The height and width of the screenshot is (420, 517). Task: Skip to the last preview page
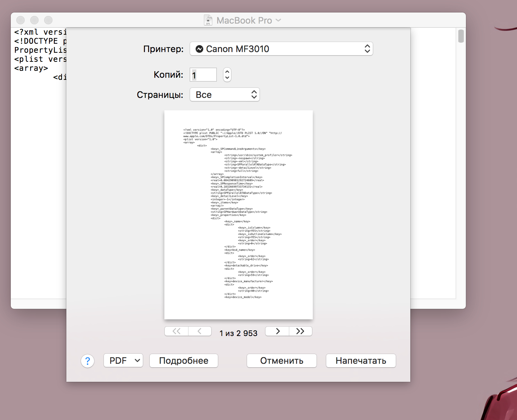(x=301, y=331)
